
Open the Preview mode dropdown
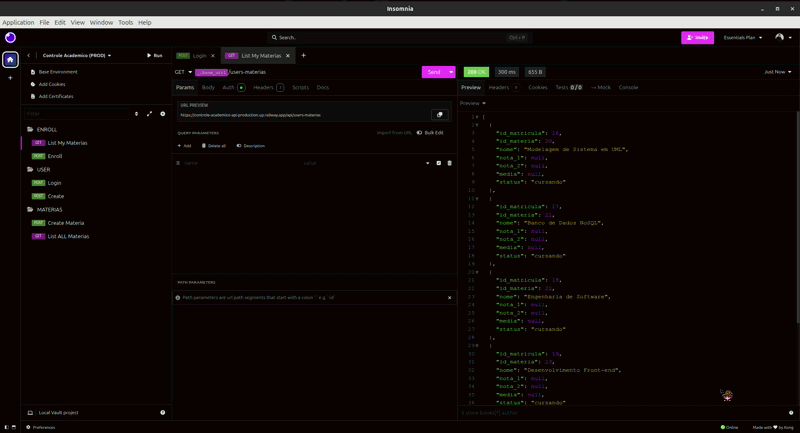[473, 103]
